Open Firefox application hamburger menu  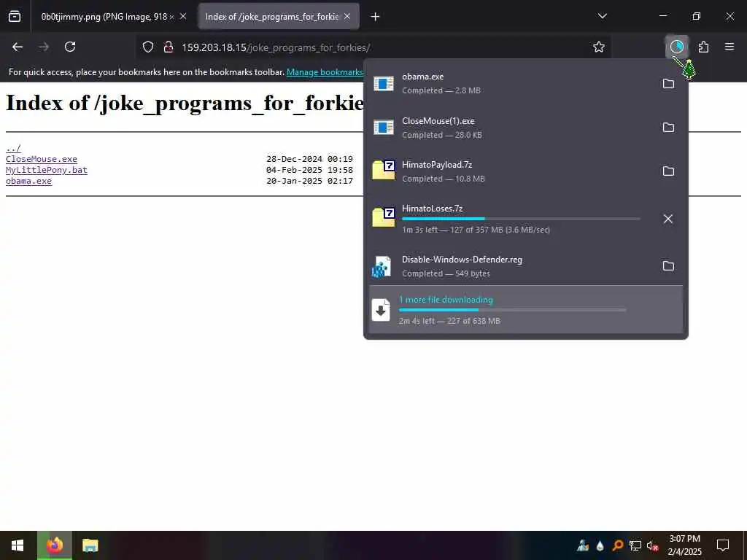pyautogui.click(x=729, y=47)
